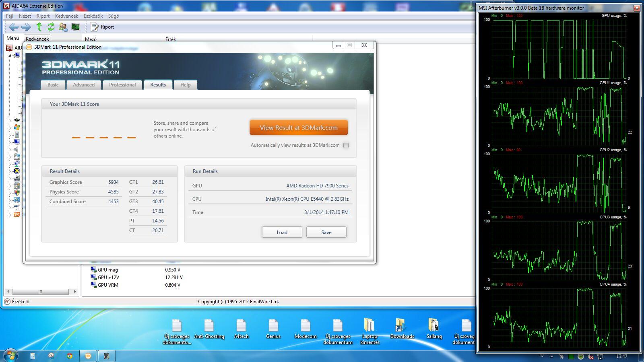Switch to the Professional tab in 3DMark
The width and height of the screenshot is (644, 362).
point(122,85)
